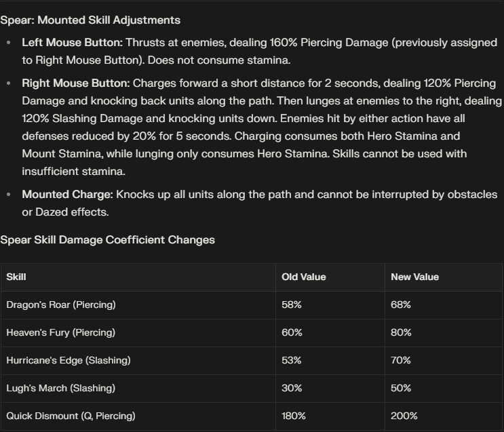The image size is (504, 432).
Task: Click the Skill column header
Action: (138, 277)
